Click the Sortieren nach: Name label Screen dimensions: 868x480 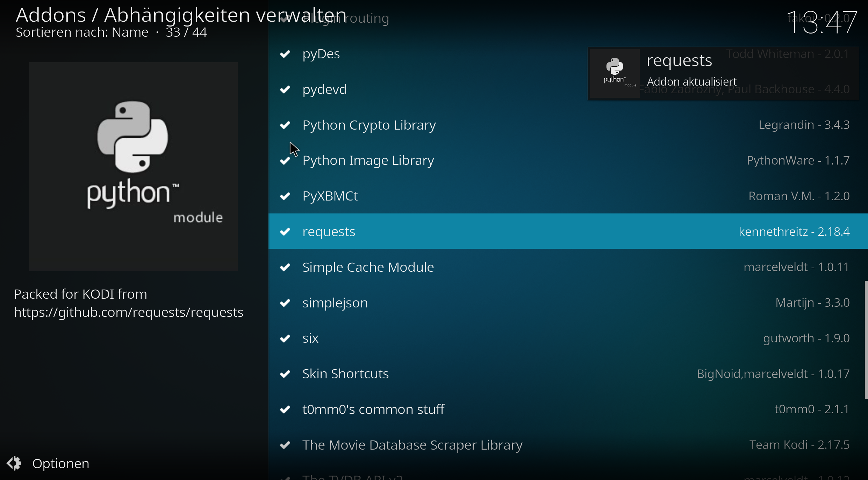point(82,32)
